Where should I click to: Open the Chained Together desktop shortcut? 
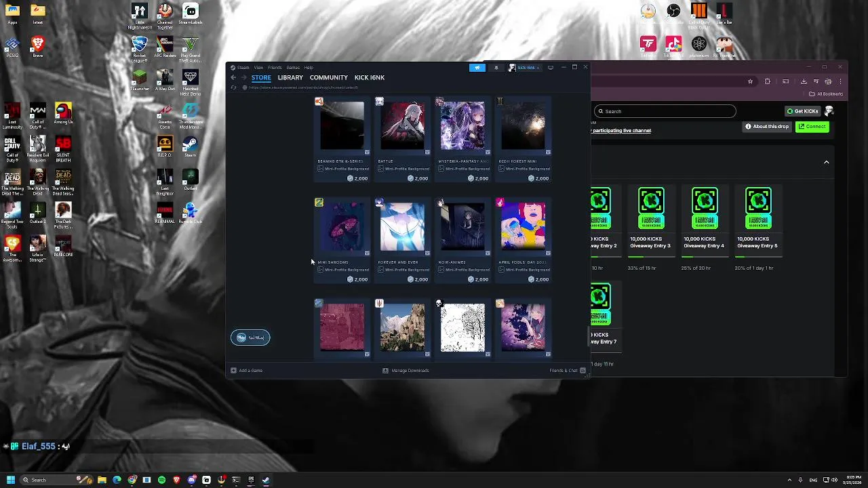[x=165, y=16]
